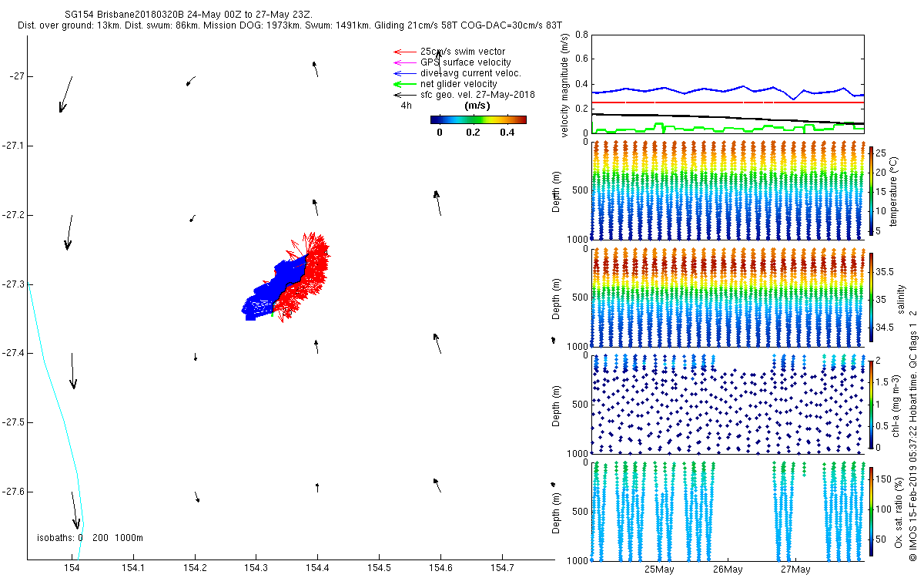Select the 'GPS surface velocity' legend label
924x578 pixels.
466,62
